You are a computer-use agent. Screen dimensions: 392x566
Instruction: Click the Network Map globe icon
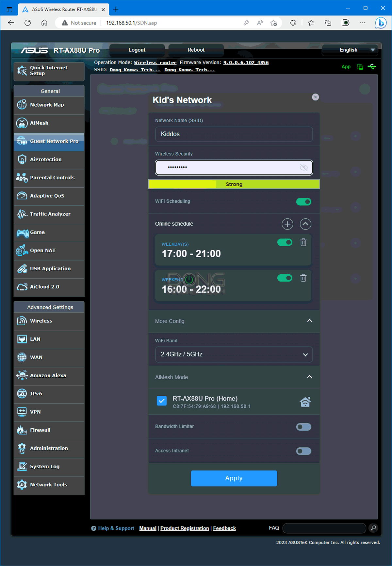tap(22, 105)
